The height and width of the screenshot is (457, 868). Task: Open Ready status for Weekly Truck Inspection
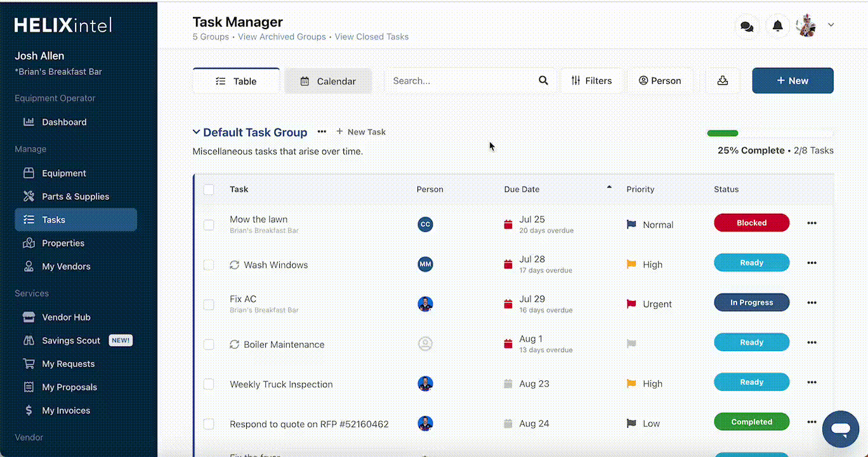tap(752, 382)
